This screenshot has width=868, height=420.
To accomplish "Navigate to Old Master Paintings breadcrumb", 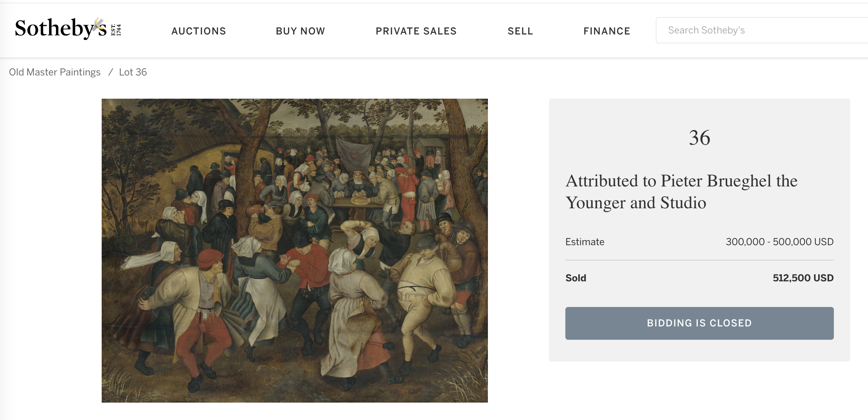I will tap(55, 72).
